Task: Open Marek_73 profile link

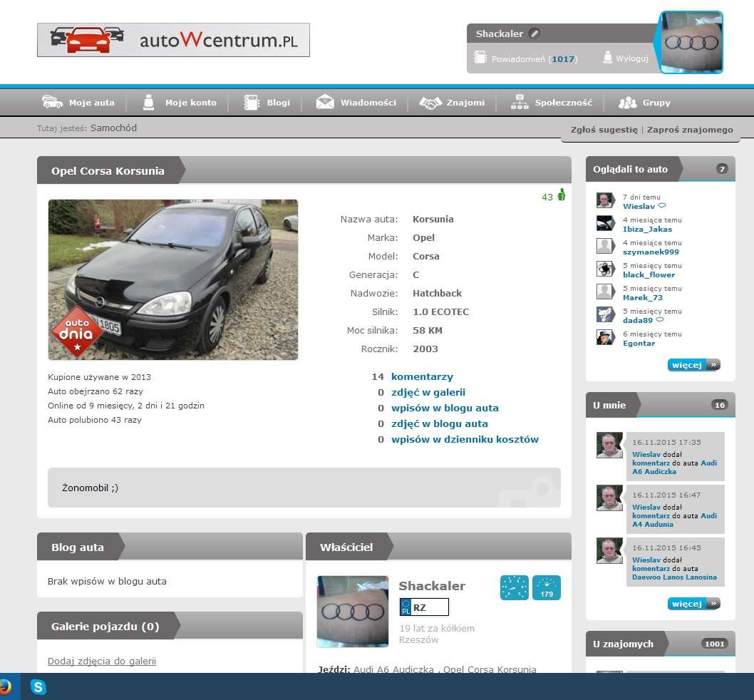Action: (642, 297)
